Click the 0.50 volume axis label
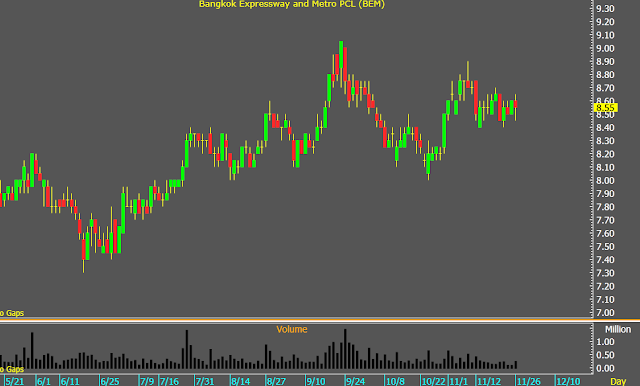 (605, 355)
